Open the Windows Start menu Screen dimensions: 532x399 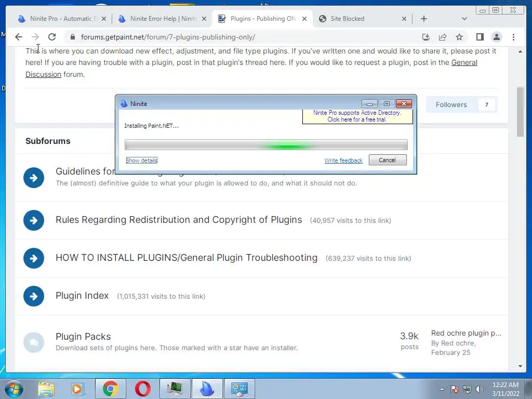click(14, 389)
